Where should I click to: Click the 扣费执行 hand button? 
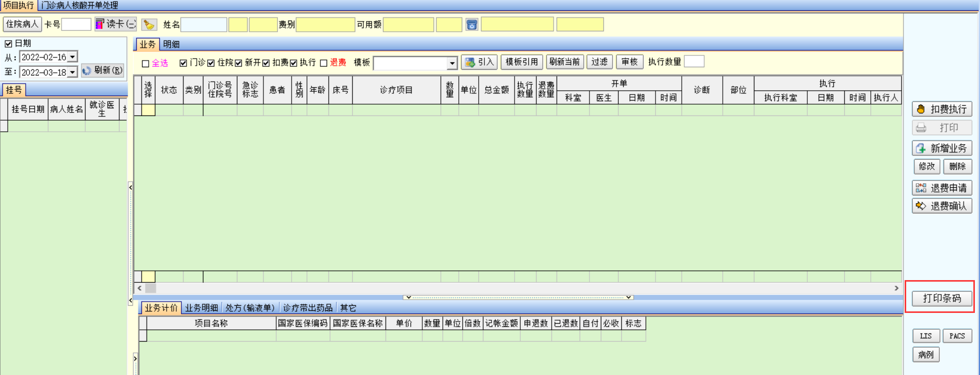[942, 109]
